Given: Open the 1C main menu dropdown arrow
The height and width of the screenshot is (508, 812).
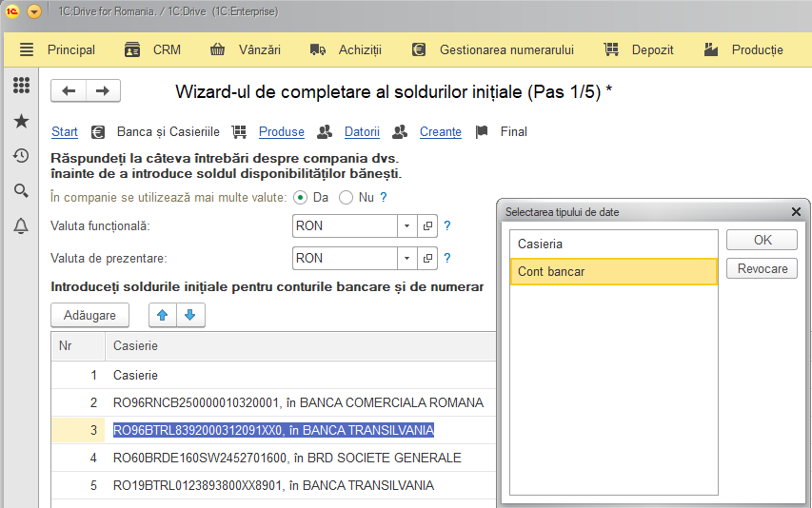Looking at the screenshot, I should click(x=34, y=11).
